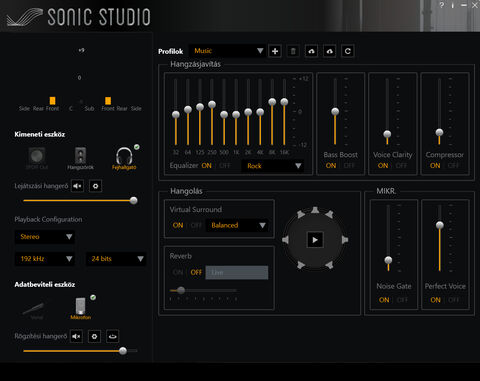
Task: Select the Fejhallgató headphone output device
Action: tap(124, 158)
